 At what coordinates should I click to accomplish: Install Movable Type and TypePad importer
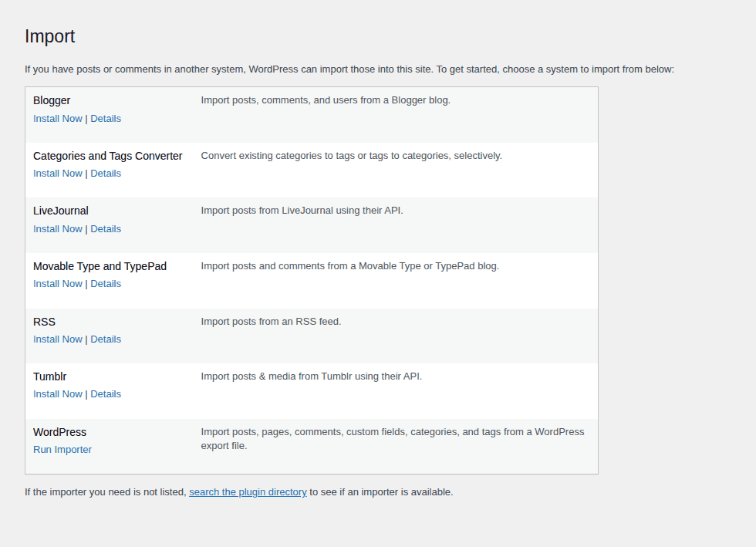click(57, 284)
